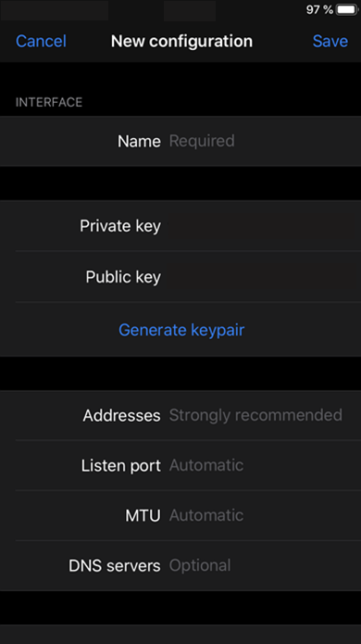Viewport: 361px width, 644px height.
Task: Click the Generate keypair link
Action: pyautogui.click(x=181, y=330)
